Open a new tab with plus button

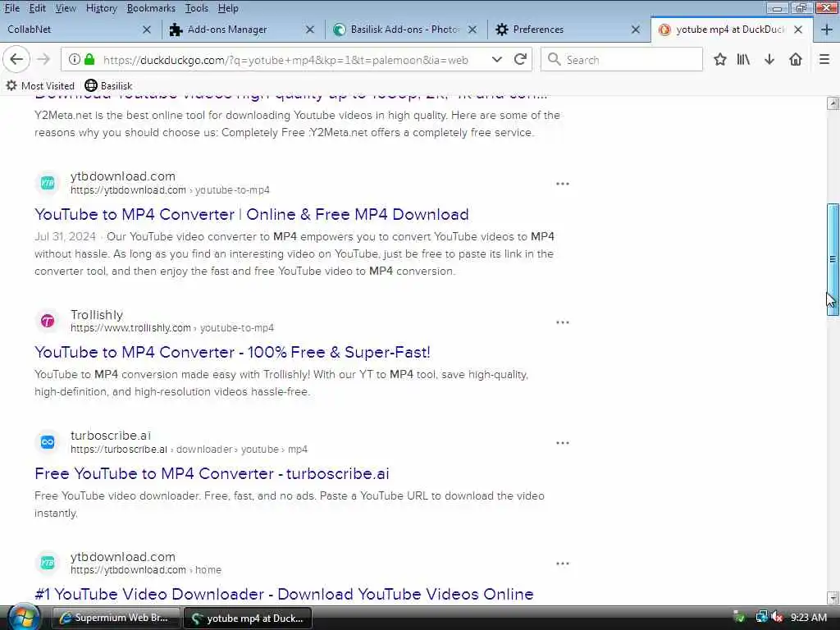(x=827, y=30)
